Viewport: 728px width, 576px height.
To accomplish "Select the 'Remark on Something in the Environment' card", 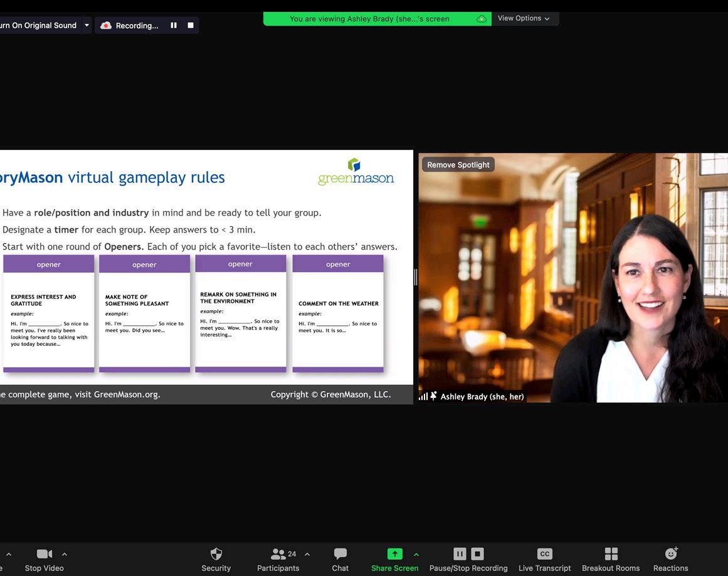I will pyautogui.click(x=241, y=313).
